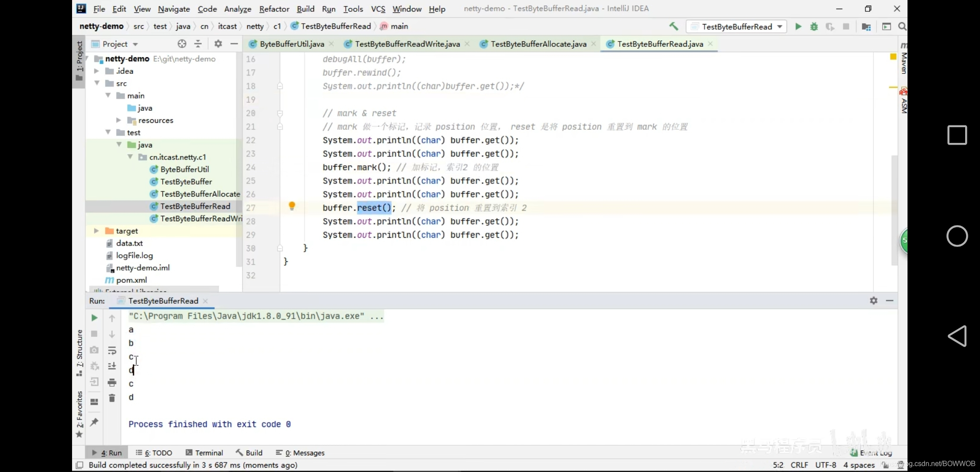Pin the Run tab
The width and height of the screenshot is (980, 472).
point(94,422)
